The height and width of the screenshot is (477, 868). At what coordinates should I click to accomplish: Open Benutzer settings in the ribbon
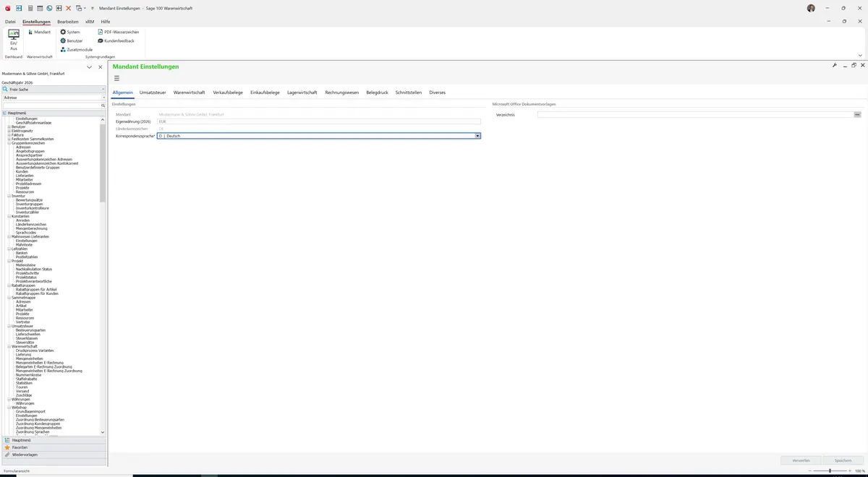(x=71, y=40)
